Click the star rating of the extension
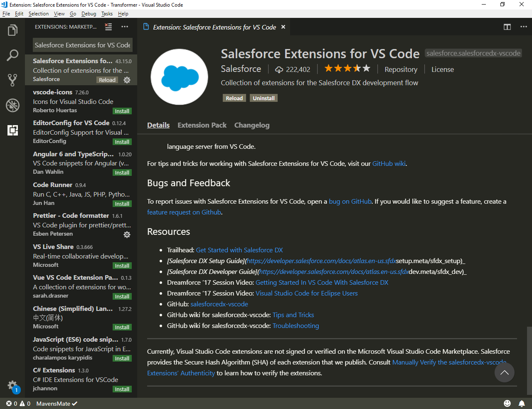This screenshot has height=409, width=532. 347,68
